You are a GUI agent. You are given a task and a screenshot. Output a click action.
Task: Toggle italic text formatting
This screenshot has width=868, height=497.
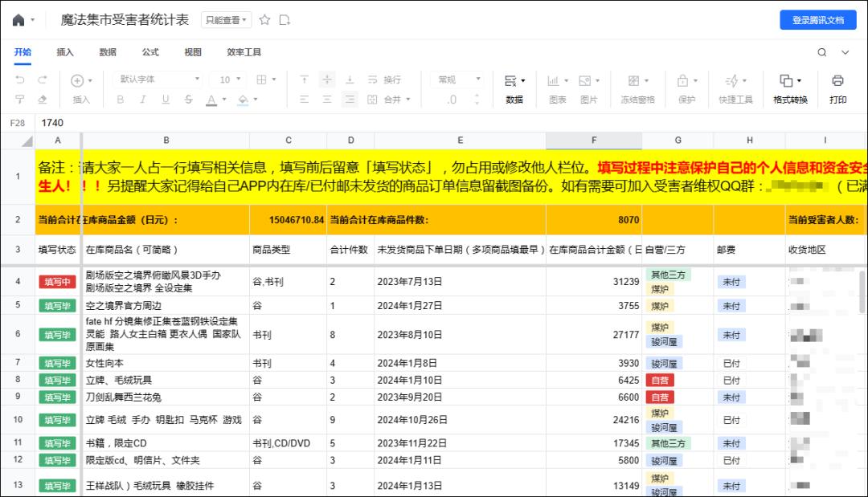coord(143,100)
